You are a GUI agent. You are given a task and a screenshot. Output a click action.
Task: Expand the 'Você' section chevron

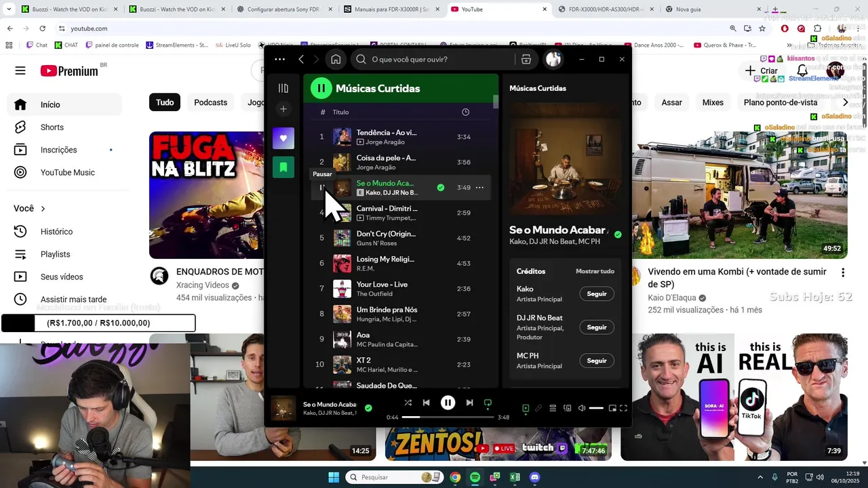[43, 209]
